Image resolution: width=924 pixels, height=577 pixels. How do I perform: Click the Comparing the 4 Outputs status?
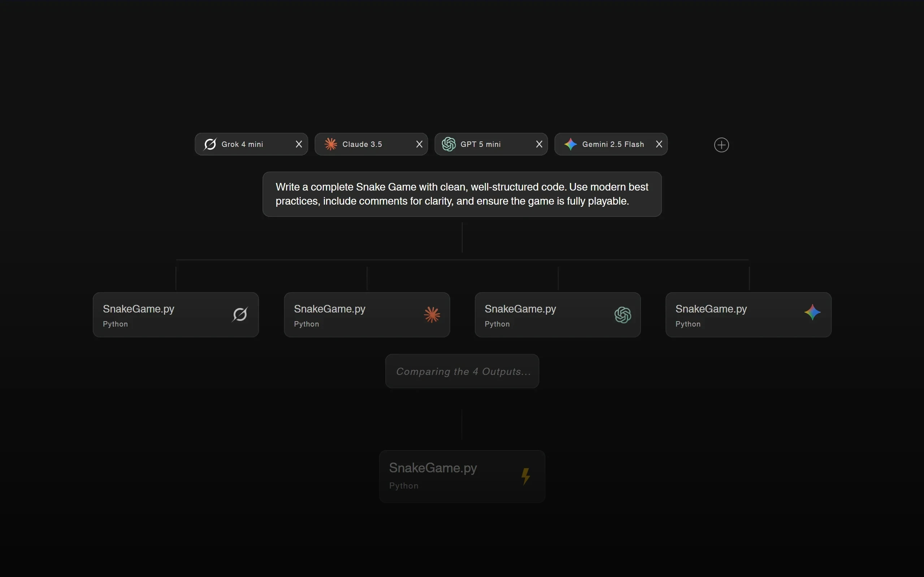pos(462,371)
